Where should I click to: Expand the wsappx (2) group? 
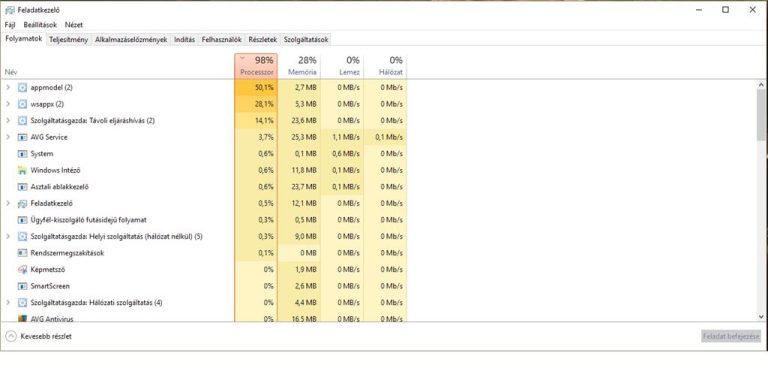8,104
